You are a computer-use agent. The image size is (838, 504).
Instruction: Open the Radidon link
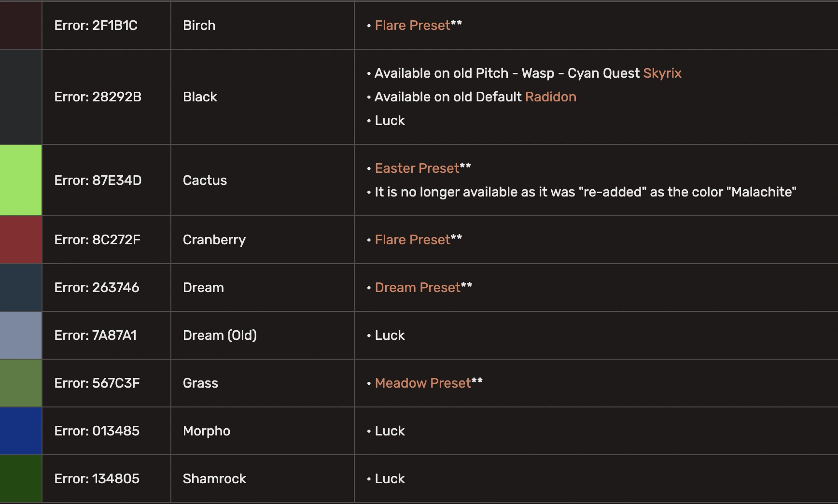pyautogui.click(x=550, y=97)
